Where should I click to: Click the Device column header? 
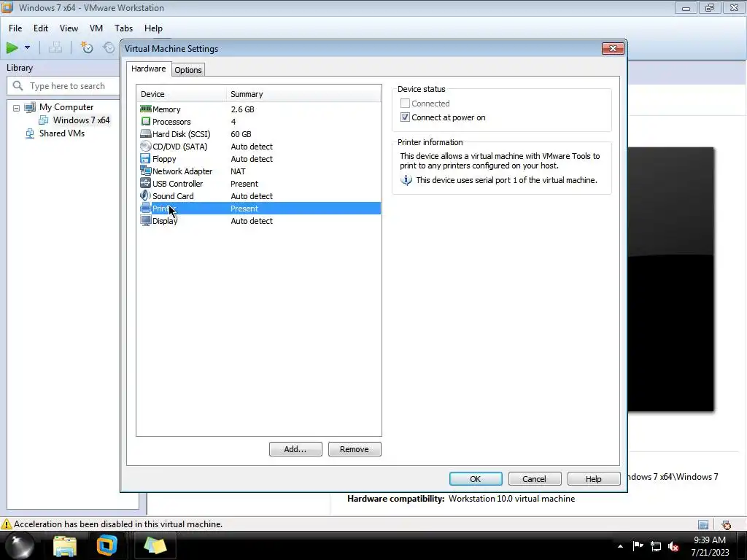(181, 94)
